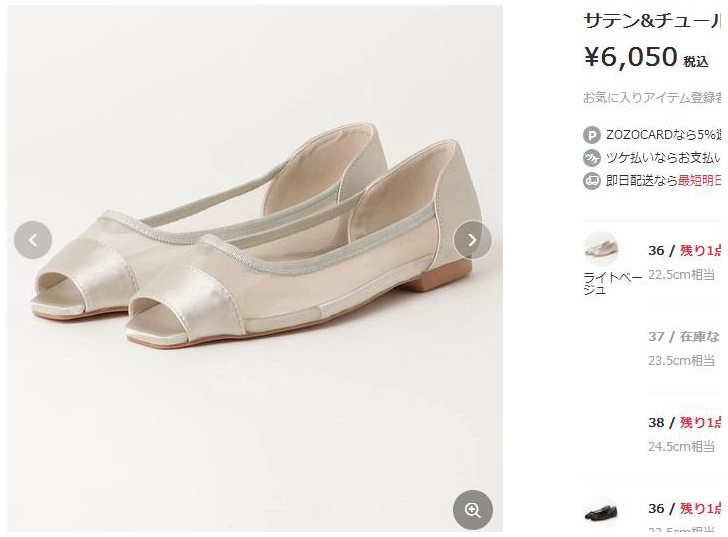728x537 pixels.
Task: Open the magnifier zoom on product photo
Action: pyautogui.click(x=472, y=510)
